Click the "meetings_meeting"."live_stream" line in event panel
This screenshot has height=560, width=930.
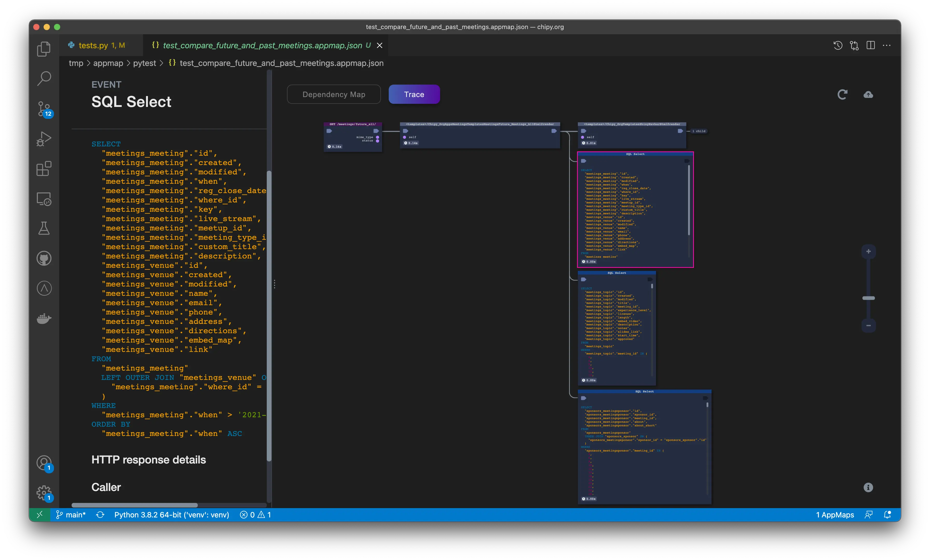(x=181, y=219)
